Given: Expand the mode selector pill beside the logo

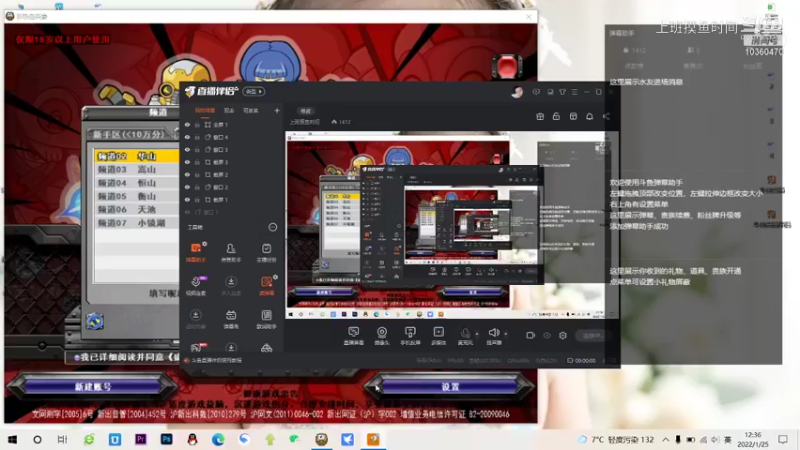Looking at the screenshot, I should click(x=254, y=92).
